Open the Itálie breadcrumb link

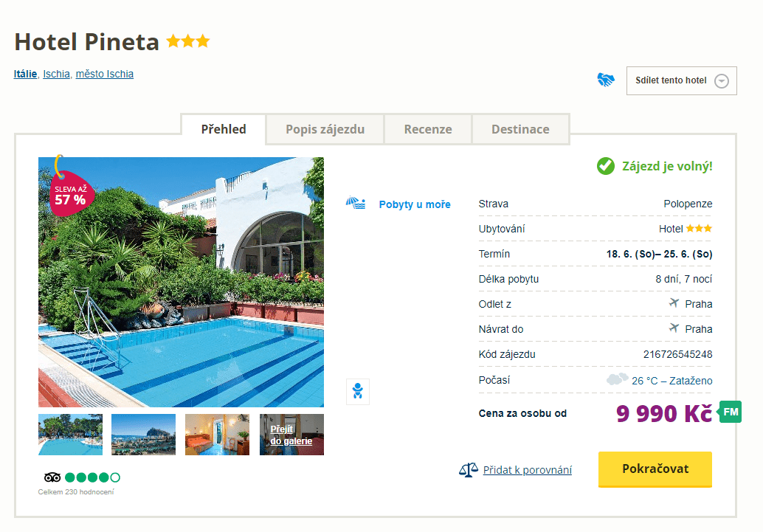point(25,74)
